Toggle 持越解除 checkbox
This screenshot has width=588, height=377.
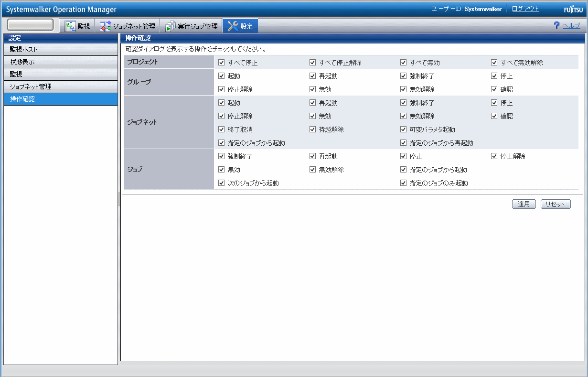tap(312, 129)
